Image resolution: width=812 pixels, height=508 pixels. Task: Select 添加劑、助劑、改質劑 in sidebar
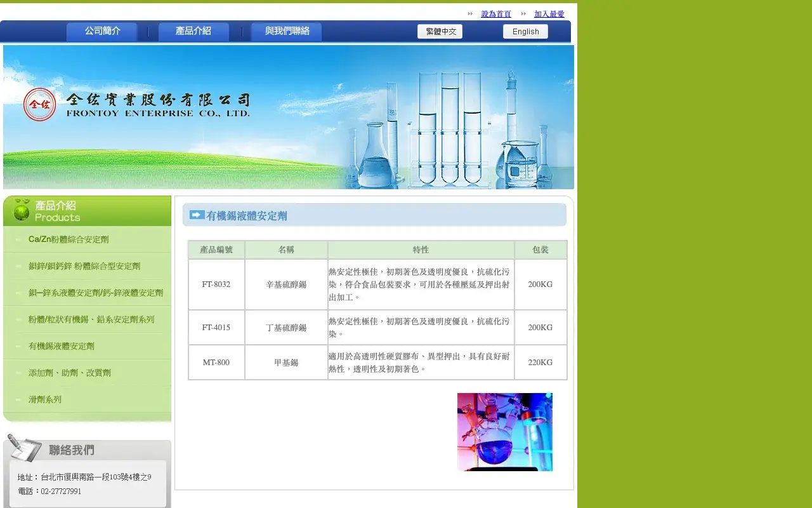70,373
